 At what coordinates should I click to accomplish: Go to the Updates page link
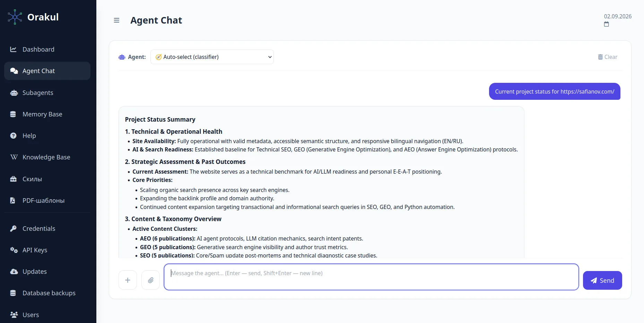tap(47, 272)
